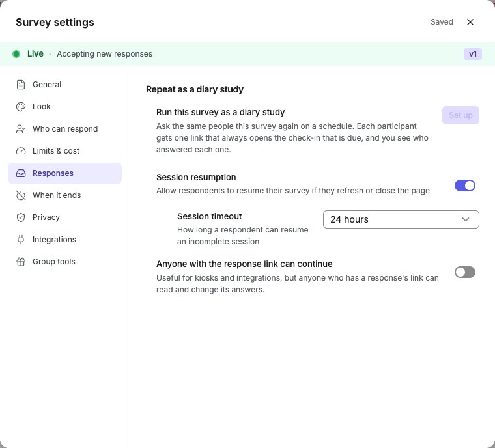The image size is (495, 448).
Task: Click Allow respondents to resume description
Action: point(293,191)
